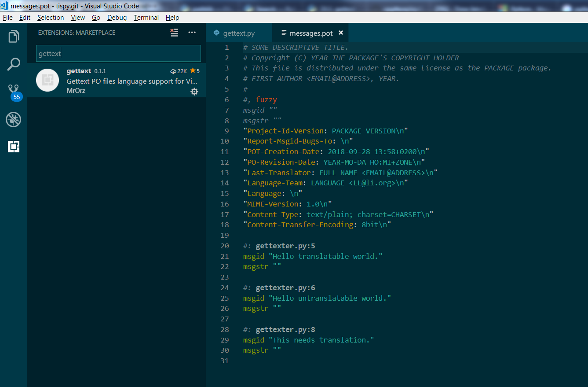Click the gettext extension logo thumbnail

(47, 80)
